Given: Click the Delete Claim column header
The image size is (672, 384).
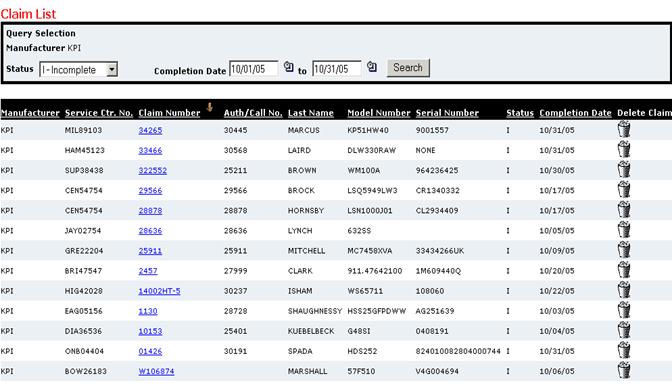Looking at the screenshot, I should (x=644, y=113).
